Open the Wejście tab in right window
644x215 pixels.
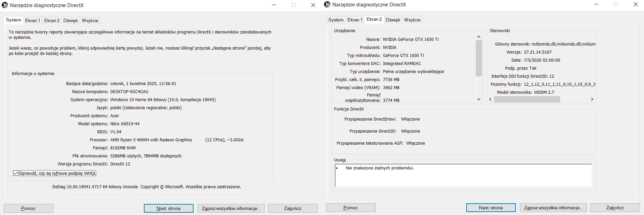pos(412,20)
